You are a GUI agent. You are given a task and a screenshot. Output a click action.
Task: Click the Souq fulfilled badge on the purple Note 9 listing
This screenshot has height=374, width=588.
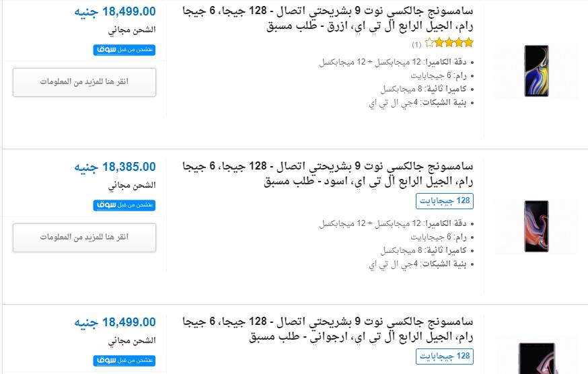pos(124,361)
